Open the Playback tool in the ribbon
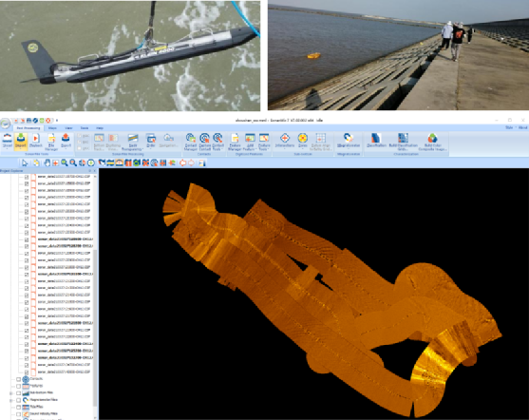Viewport: 529px width, 420px height. coord(35,141)
